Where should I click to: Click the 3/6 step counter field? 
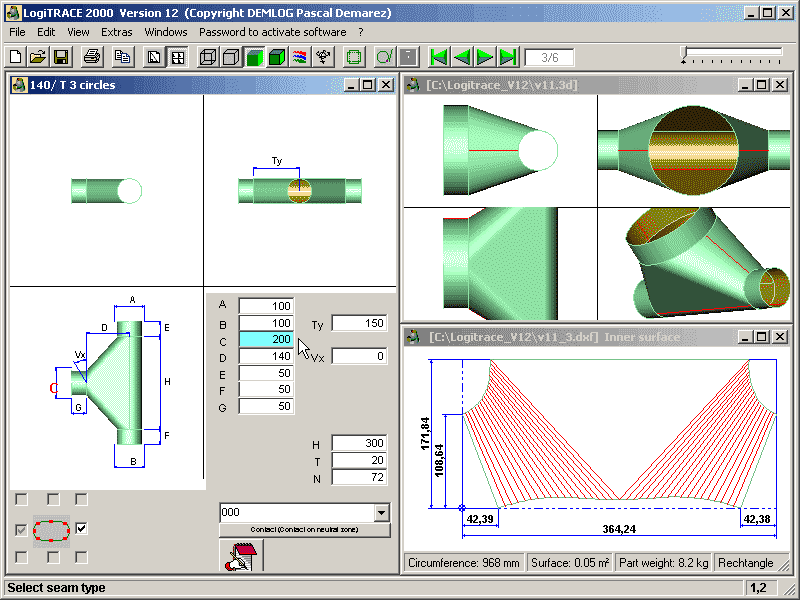click(x=549, y=58)
